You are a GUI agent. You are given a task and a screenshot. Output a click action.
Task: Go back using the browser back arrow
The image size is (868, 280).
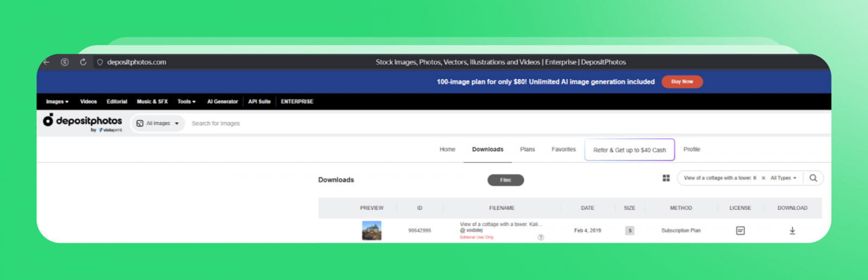click(47, 62)
